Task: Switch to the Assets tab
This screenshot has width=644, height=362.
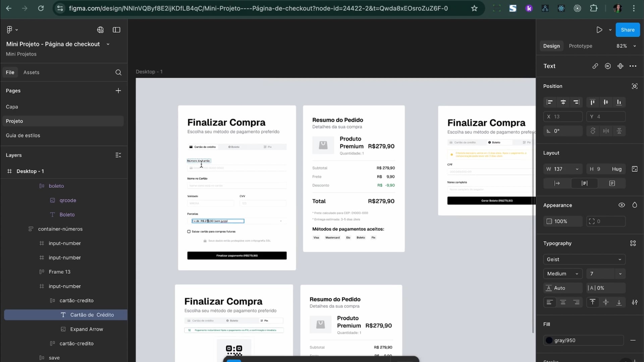Action: click(31, 72)
